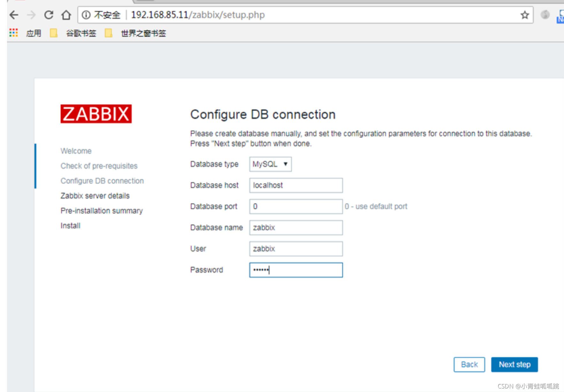The image size is (564, 392).
Task: Select the Welcome setup step
Action: [x=76, y=151]
